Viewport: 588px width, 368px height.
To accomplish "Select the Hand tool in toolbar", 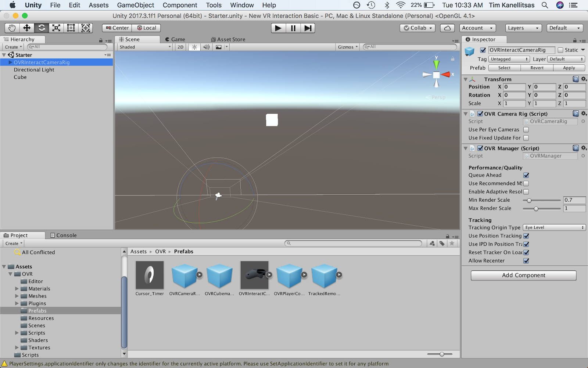I will [x=12, y=28].
